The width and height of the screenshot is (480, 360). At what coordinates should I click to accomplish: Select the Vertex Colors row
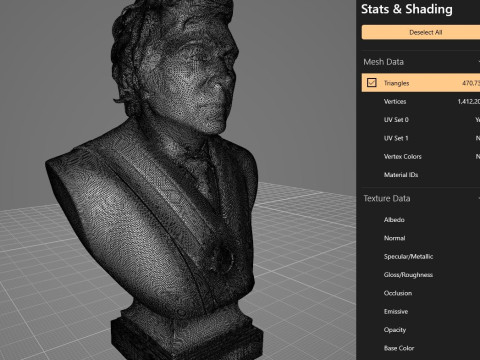coord(421,156)
